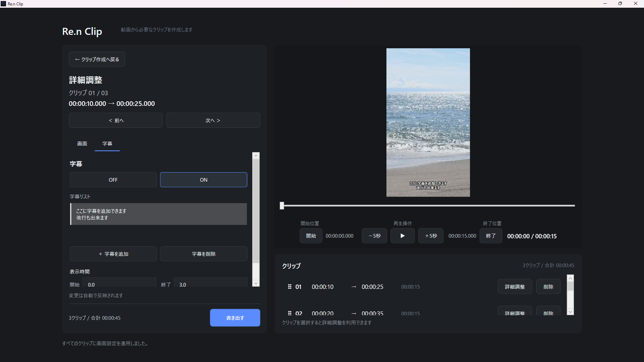
Task: Click the drag handle icon for clip 02
Action: pyautogui.click(x=289, y=313)
